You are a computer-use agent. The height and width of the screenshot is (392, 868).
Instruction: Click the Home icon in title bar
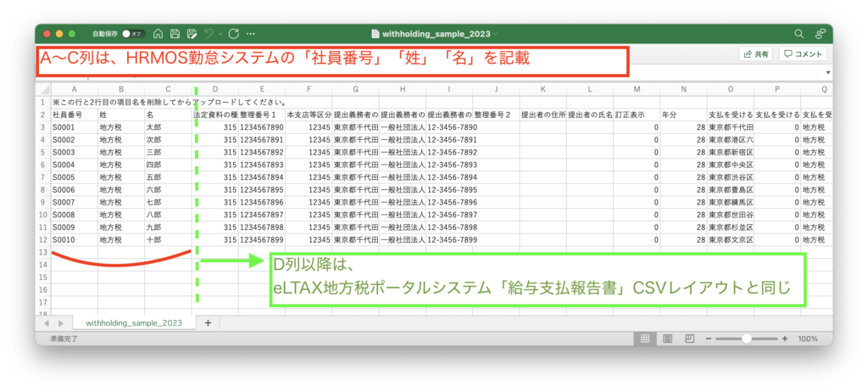158,34
